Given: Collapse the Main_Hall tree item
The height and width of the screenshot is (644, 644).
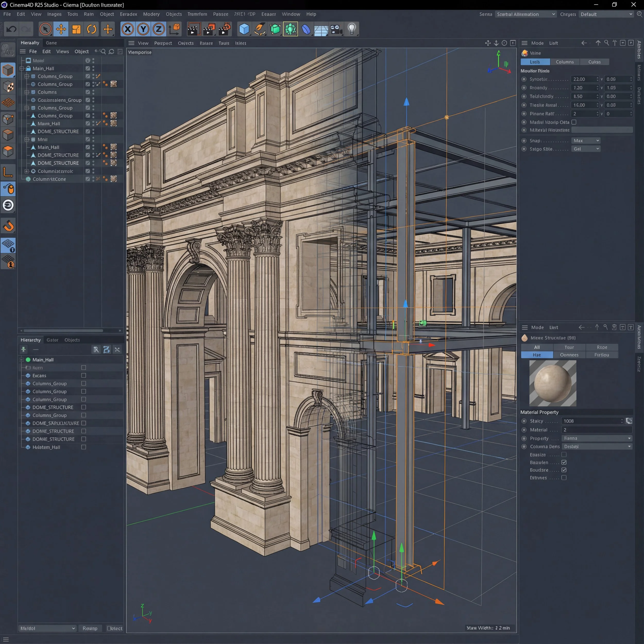Looking at the screenshot, I should tap(22, 69).
